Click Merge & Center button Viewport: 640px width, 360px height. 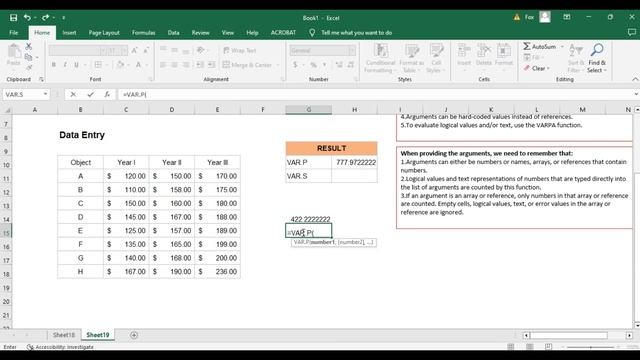point(247,64)
